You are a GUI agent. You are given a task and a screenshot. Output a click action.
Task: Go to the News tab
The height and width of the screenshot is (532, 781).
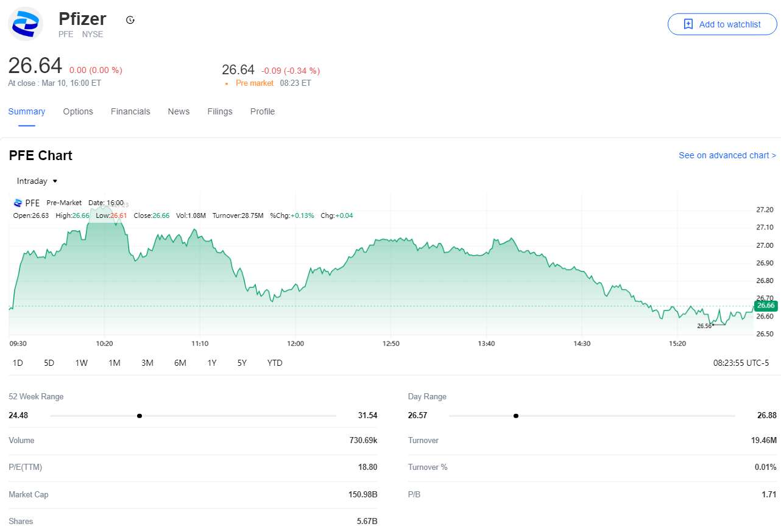(x=178, y=111)
